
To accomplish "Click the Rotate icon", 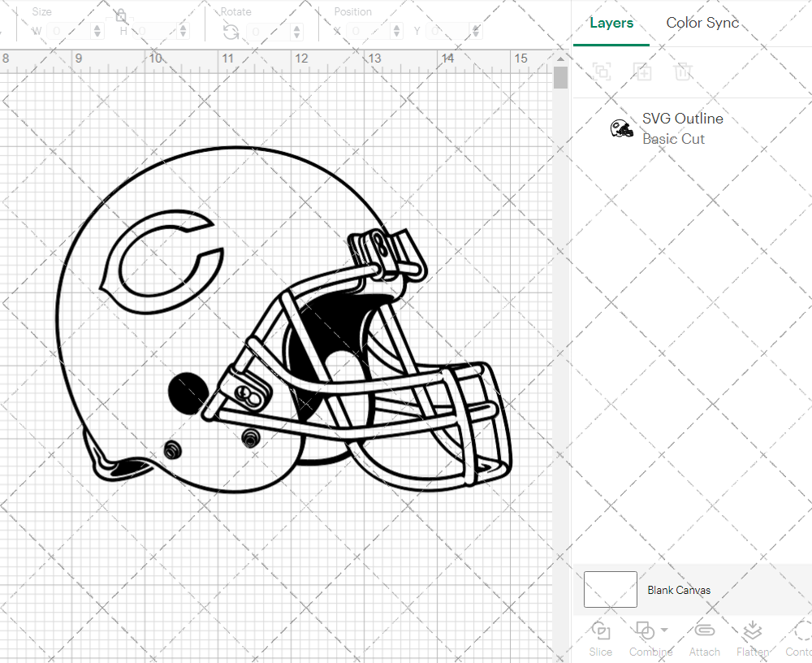I will [231, 32].
